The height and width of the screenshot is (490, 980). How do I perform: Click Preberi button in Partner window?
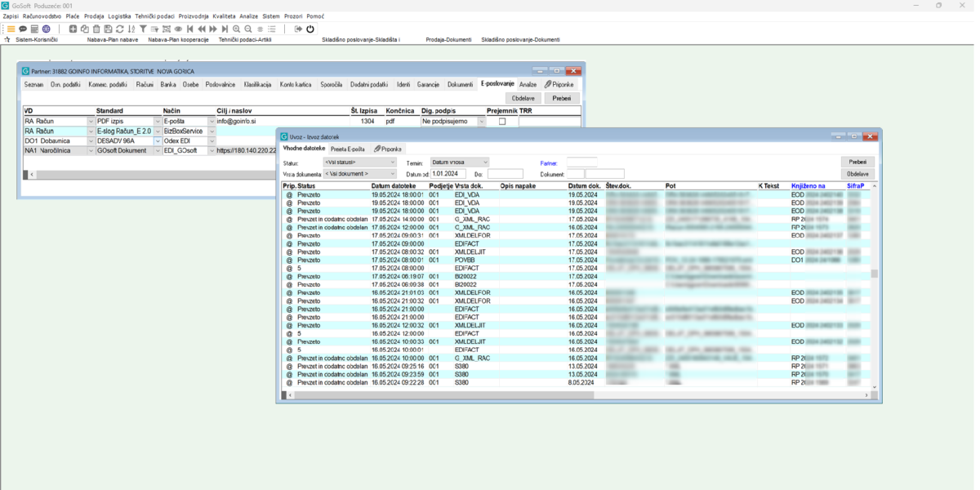(562, 99)
